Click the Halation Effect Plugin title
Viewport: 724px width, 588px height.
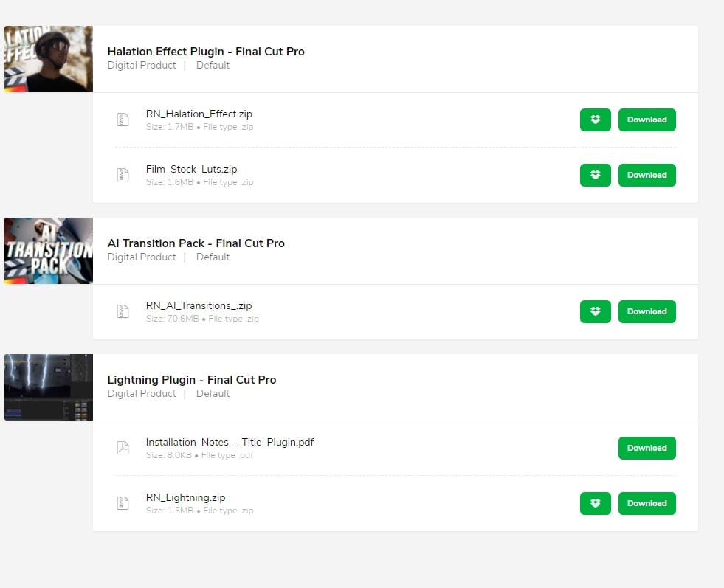(x=206, y=52)
